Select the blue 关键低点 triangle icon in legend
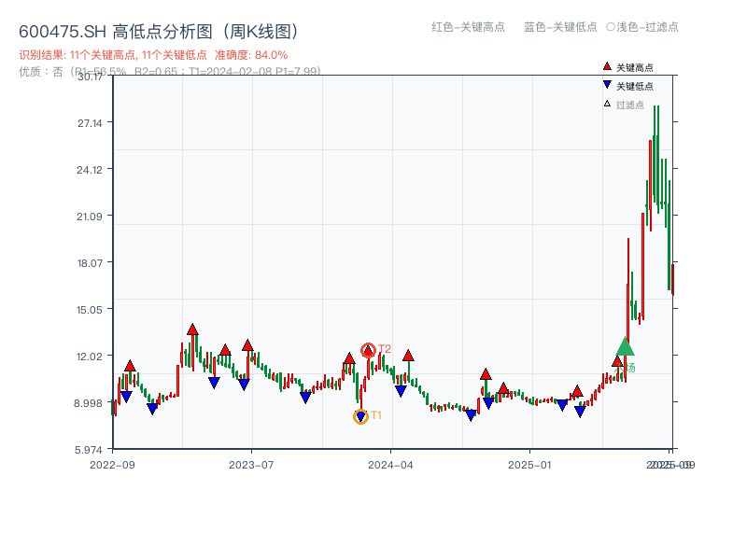The image size is (747, 560). pos(606,82)
